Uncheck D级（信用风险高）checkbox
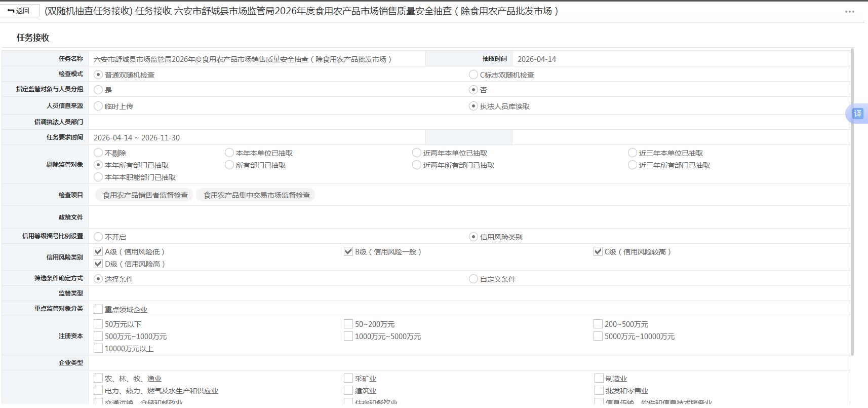Viewport: 868px width, 408px height. click(98, 264)
